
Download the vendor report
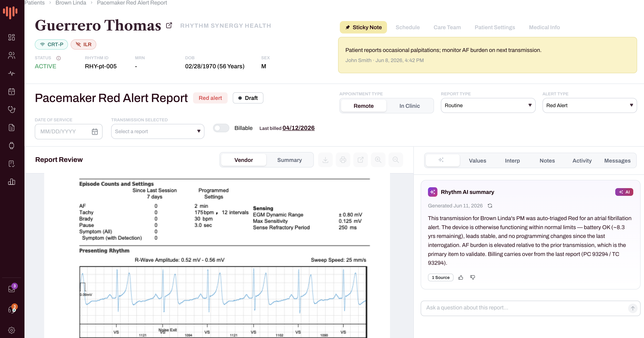[325, 160]
